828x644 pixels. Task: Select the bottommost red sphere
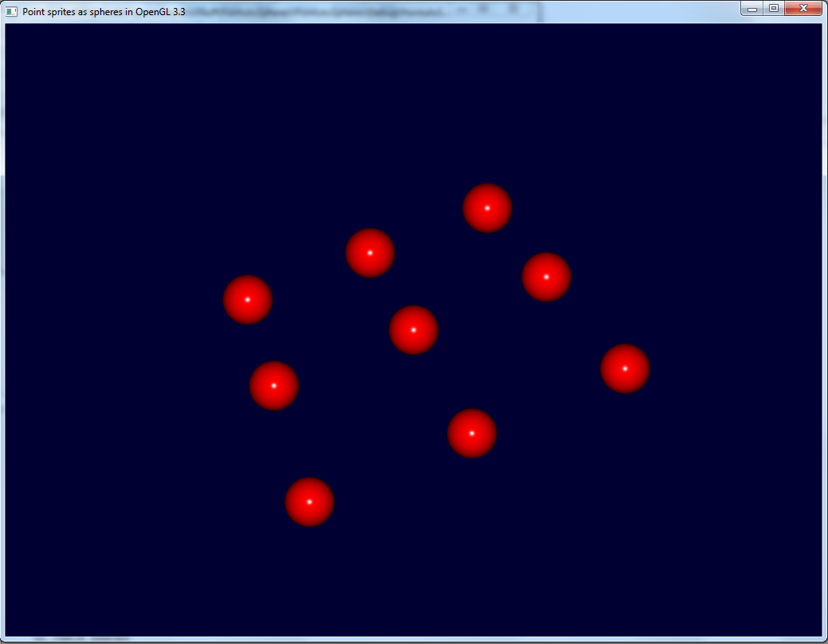tap(308, 502)
